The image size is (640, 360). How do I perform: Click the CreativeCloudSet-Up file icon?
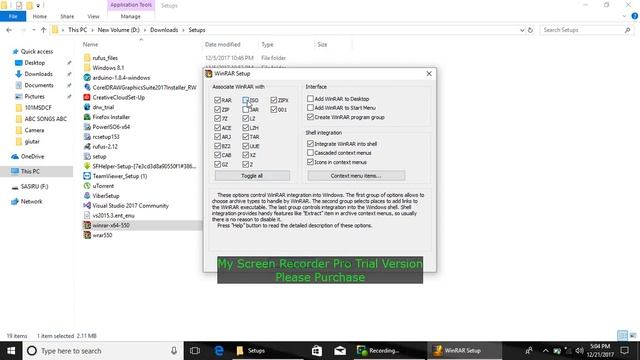click(87, 97)
